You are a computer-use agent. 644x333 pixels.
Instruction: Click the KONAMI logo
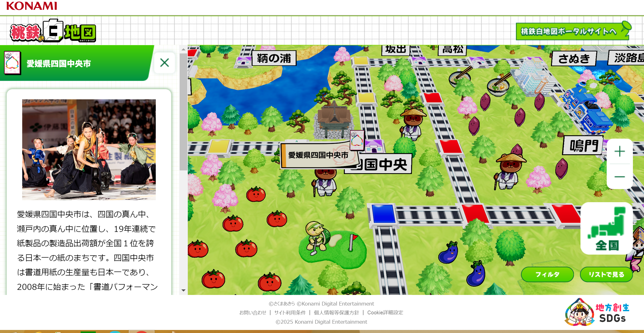(x=32, y=6)
